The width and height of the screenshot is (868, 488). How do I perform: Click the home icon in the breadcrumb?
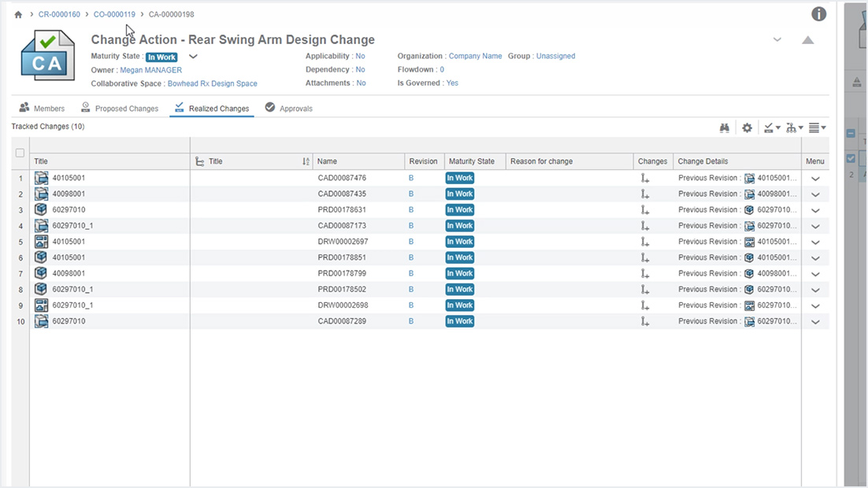[17, 13]
